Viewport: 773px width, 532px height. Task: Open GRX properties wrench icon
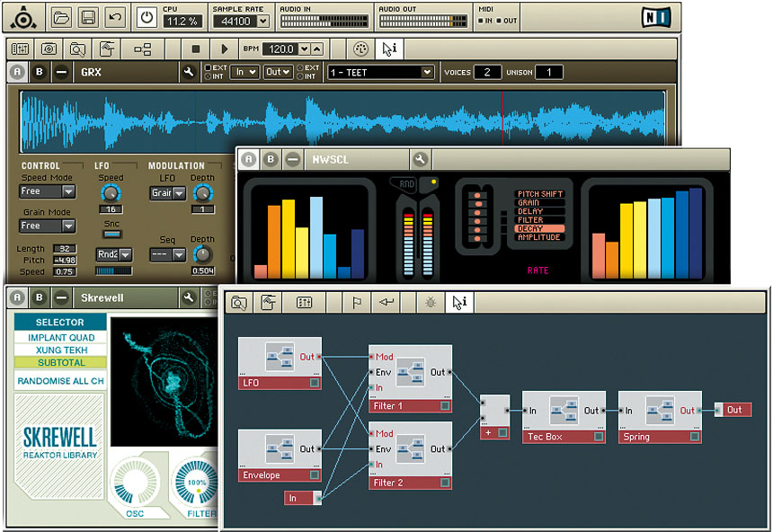[189, 72]
